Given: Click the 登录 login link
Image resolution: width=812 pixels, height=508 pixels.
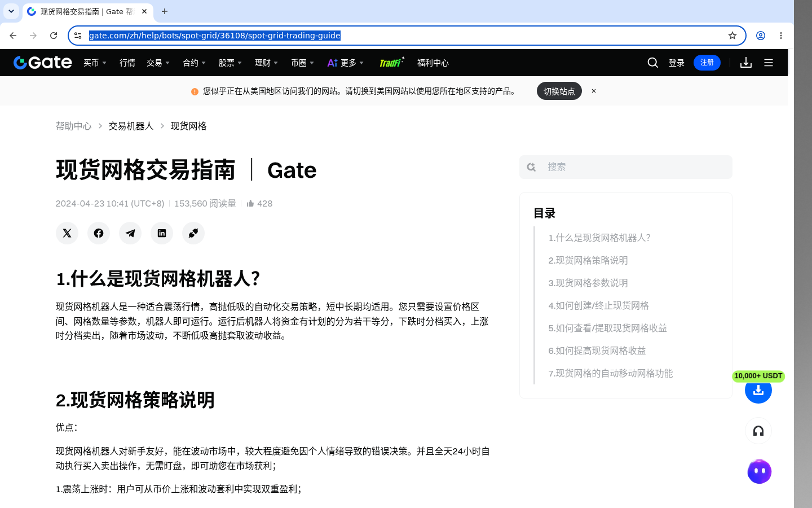Looking at the screenshot, I should [677, 63].
